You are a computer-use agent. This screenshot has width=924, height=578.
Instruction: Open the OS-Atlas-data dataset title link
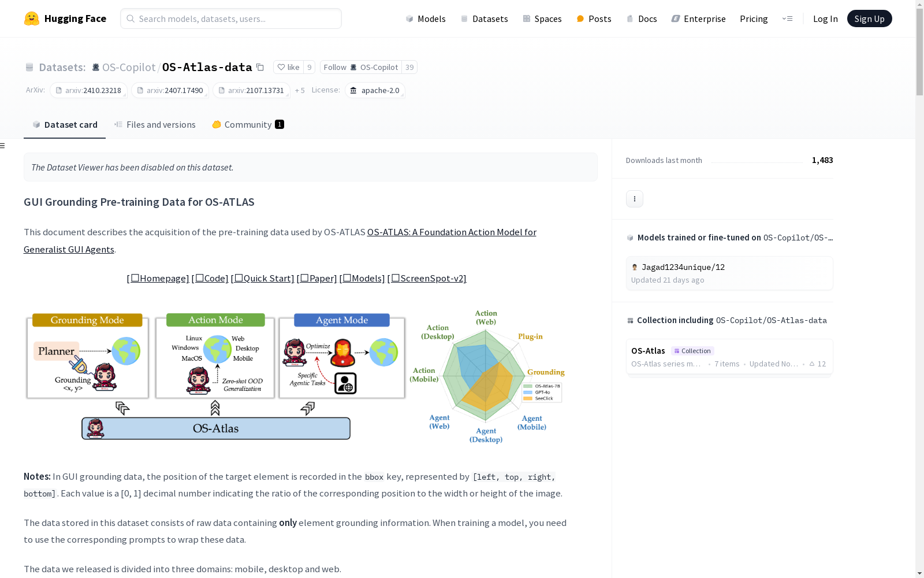(x=207, y=68)
